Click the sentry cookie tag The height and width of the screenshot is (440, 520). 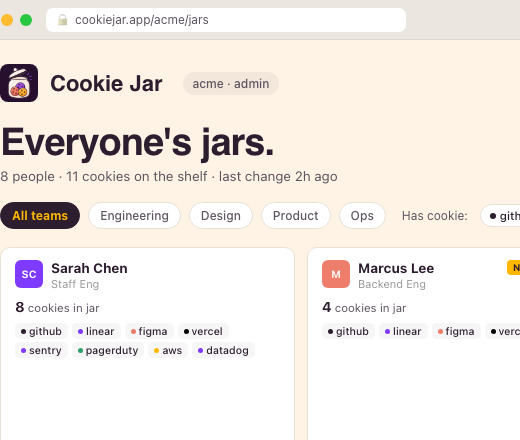coord(41,350)
